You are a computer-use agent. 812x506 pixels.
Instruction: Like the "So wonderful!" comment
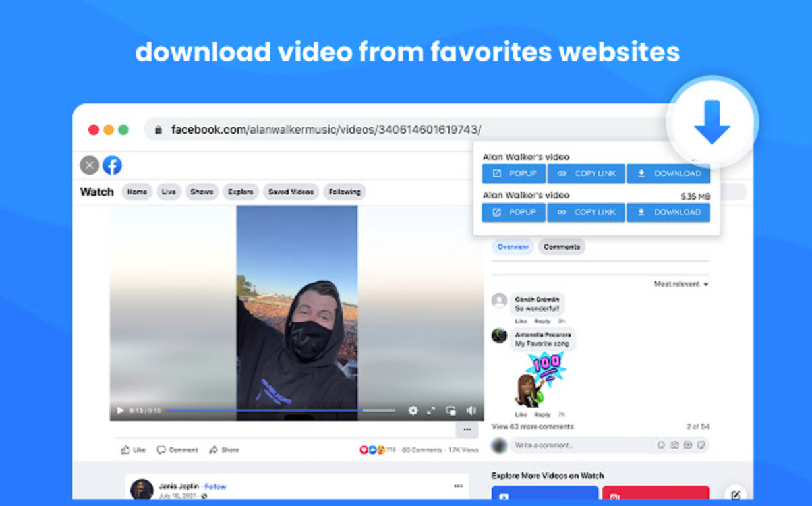point(521,322)
